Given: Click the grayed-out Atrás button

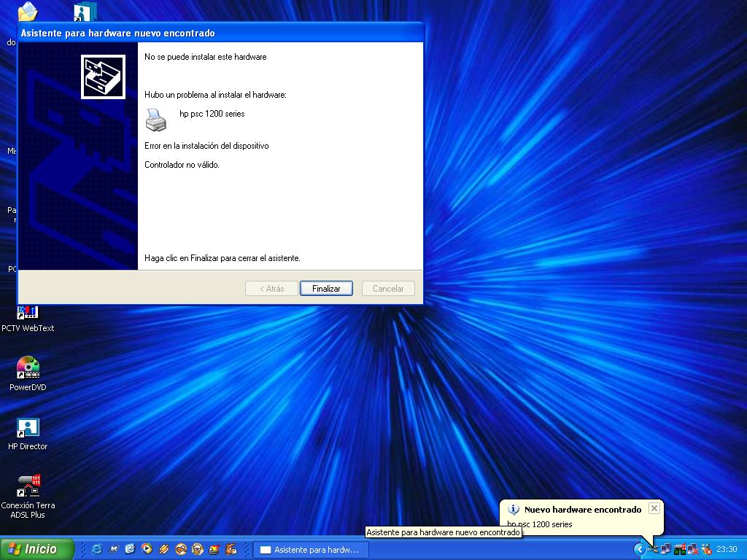Looking at the screenshot, I should click(x=271, y=289).
